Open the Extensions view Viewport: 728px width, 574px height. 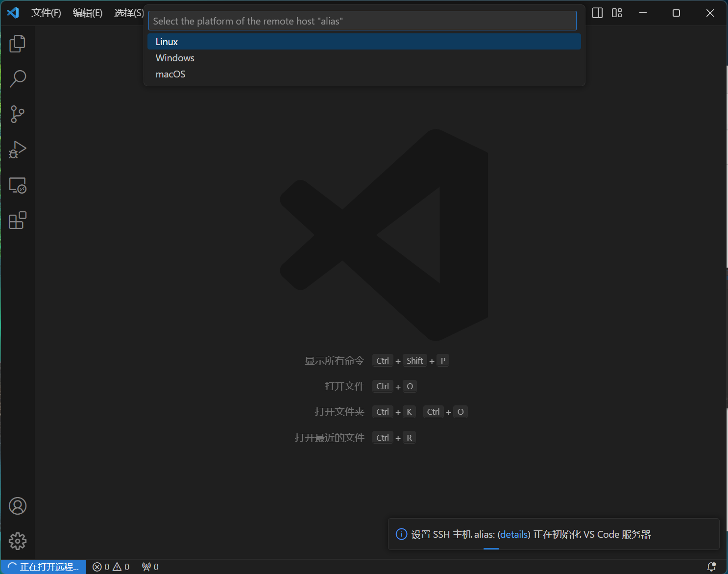point(18,221)
